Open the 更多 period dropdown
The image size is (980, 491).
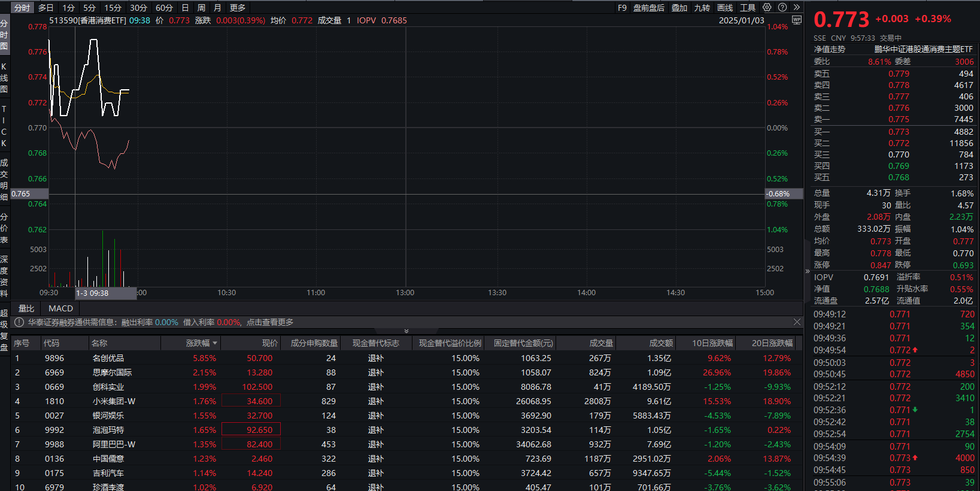[238, 8]
